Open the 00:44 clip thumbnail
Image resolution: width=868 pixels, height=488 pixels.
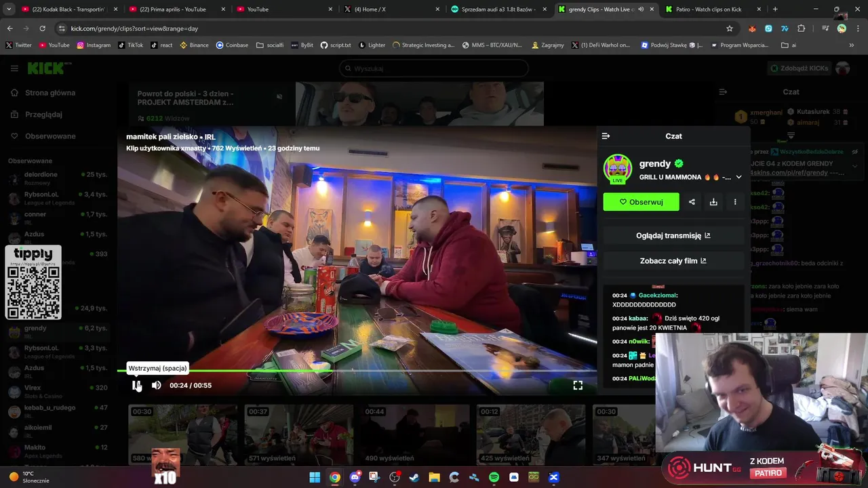click(x=415, y=434)
